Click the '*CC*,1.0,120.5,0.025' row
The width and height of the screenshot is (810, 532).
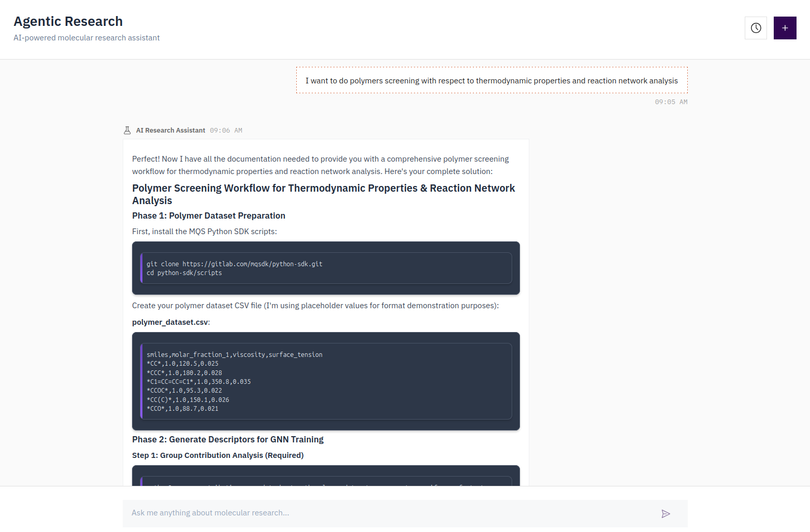point(182,364)
